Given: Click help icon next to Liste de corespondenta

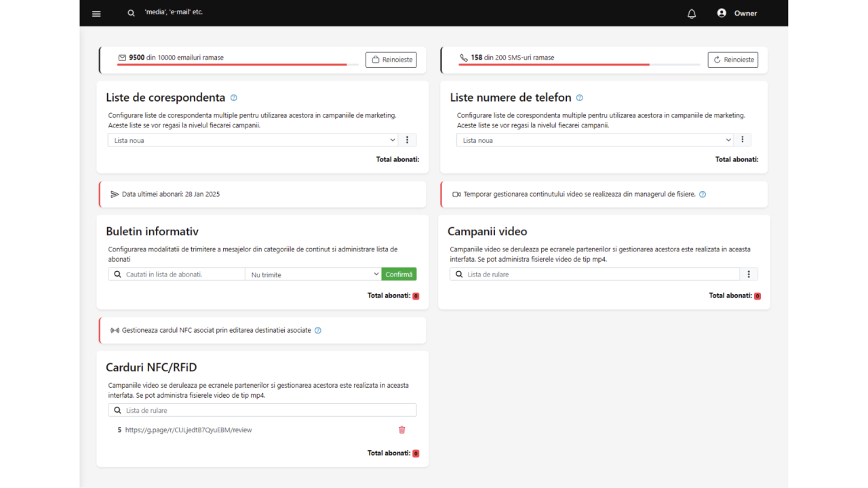Looking at the screenshot, I should [x=234, y=98].
